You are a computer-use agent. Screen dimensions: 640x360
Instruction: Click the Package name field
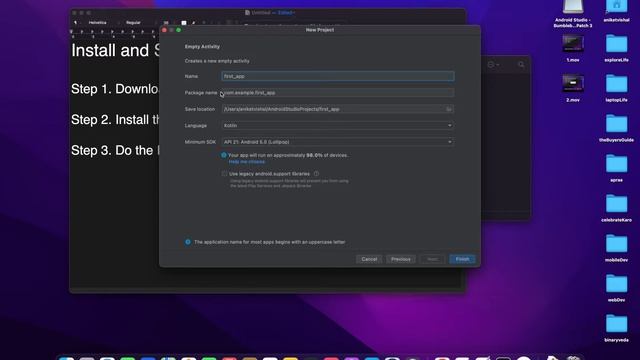[x=338, y=93]
